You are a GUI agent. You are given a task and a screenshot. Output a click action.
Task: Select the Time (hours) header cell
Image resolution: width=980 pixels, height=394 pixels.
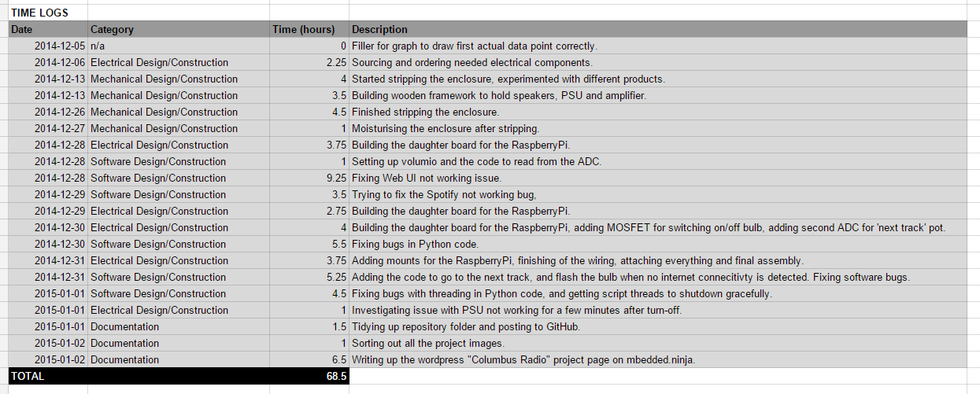coord(309,29)
